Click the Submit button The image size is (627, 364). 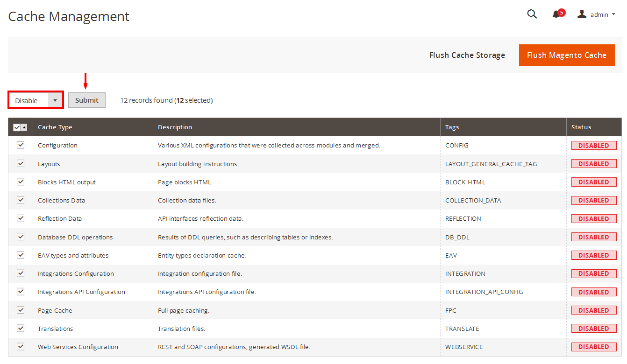tap(87, 100)
